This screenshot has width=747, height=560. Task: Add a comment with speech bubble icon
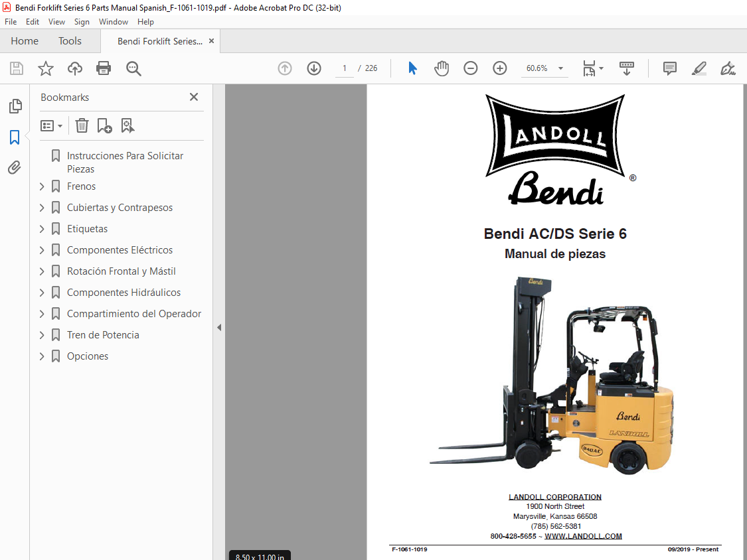click(670, 68)
